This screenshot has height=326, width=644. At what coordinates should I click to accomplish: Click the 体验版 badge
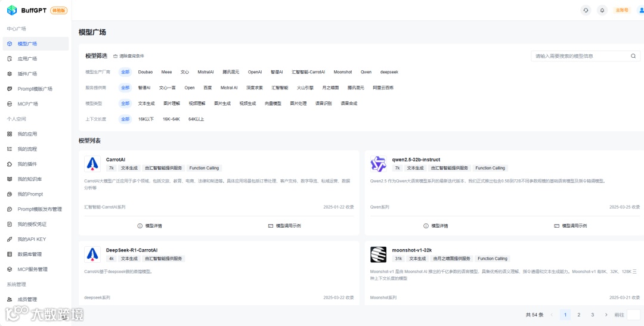(58, 10)
